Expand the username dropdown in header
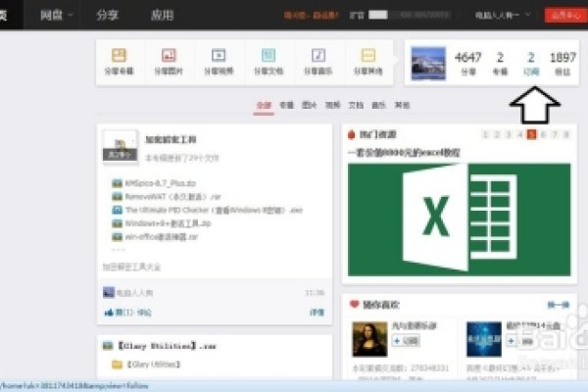588x392 pixels. pos(503,15)
